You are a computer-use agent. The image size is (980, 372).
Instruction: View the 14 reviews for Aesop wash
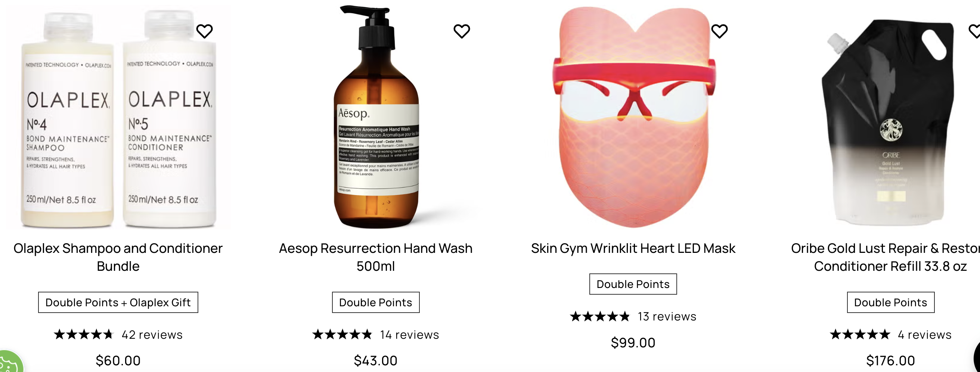(x=409, y=335)
